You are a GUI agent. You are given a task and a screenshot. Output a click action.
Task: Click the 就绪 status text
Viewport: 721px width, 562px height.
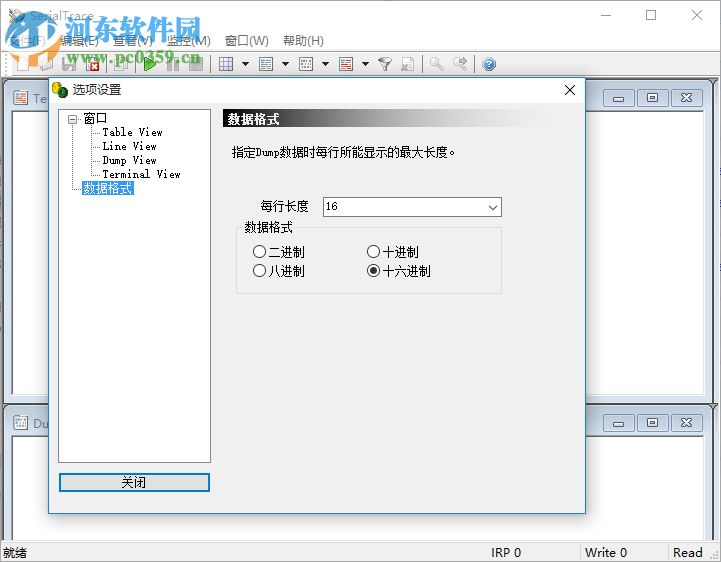point(15,552)
